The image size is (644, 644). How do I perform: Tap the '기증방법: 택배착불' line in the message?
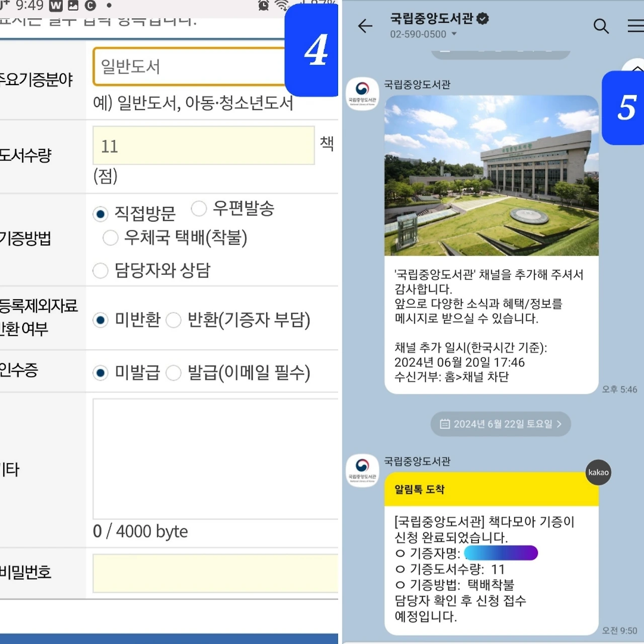coord(455,585)
